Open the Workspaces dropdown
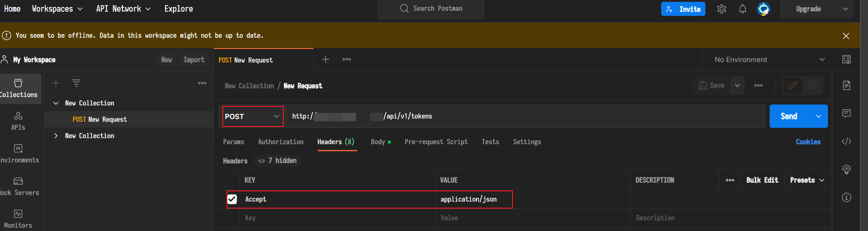 coord(57,9)
